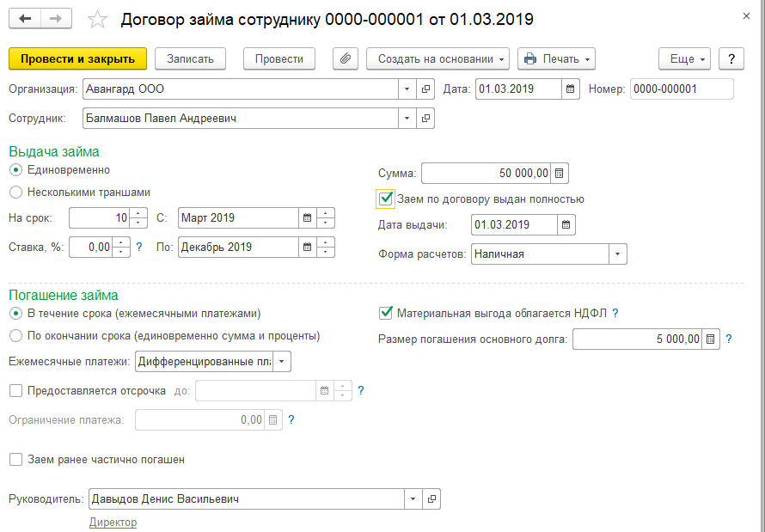Step the По: month back with down arrow

click(x=326, y=252)
